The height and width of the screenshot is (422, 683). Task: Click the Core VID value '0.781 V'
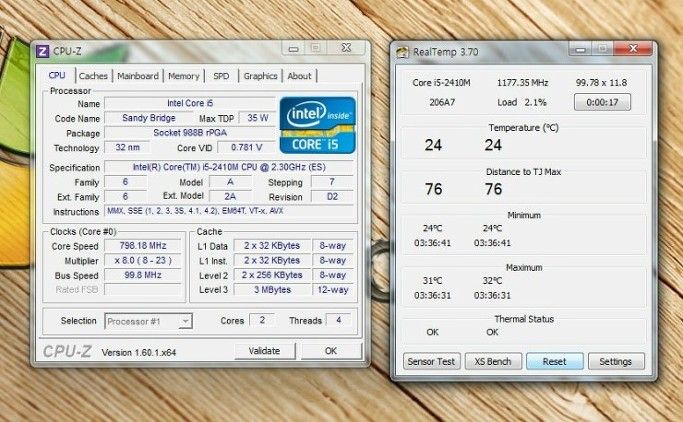click(247, 147)
